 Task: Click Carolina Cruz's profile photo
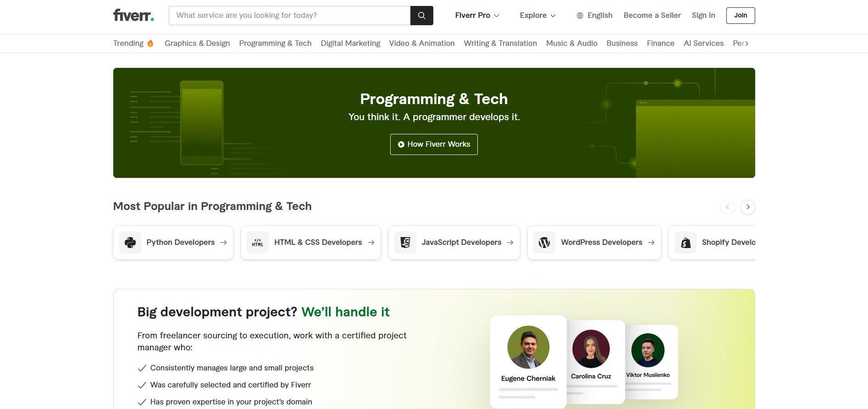click(x=591, y=348)
